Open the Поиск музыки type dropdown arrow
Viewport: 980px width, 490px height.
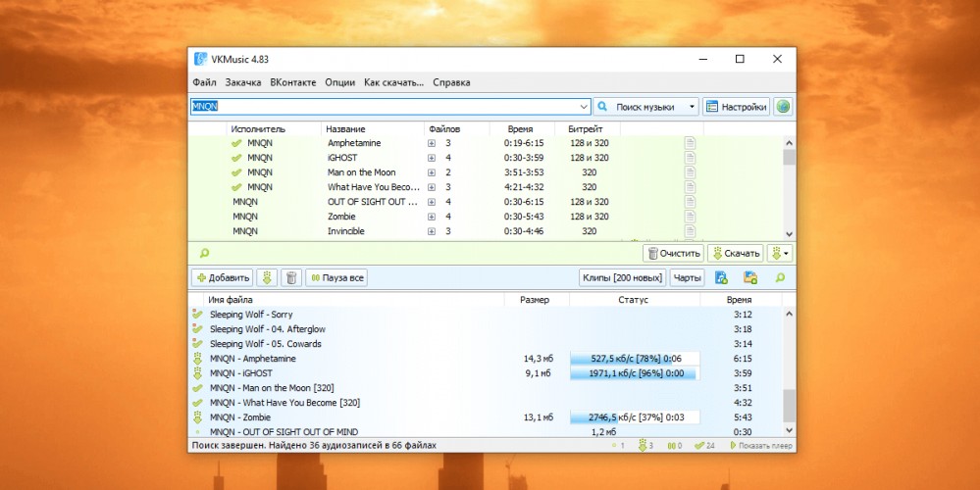point(692,107)
